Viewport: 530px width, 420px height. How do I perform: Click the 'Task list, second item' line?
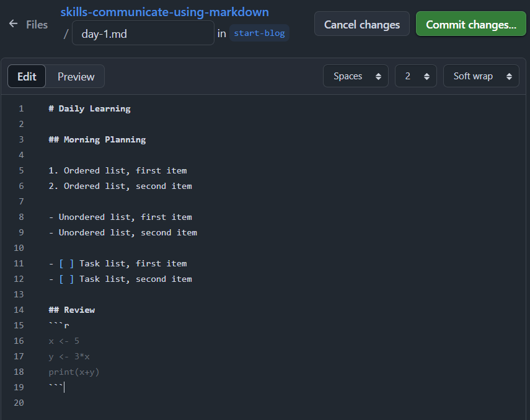point(120,279)
